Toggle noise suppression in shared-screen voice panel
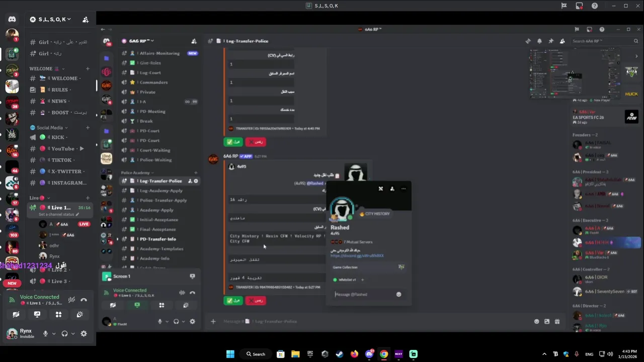 pyautogui.click(x=182, y=293)
